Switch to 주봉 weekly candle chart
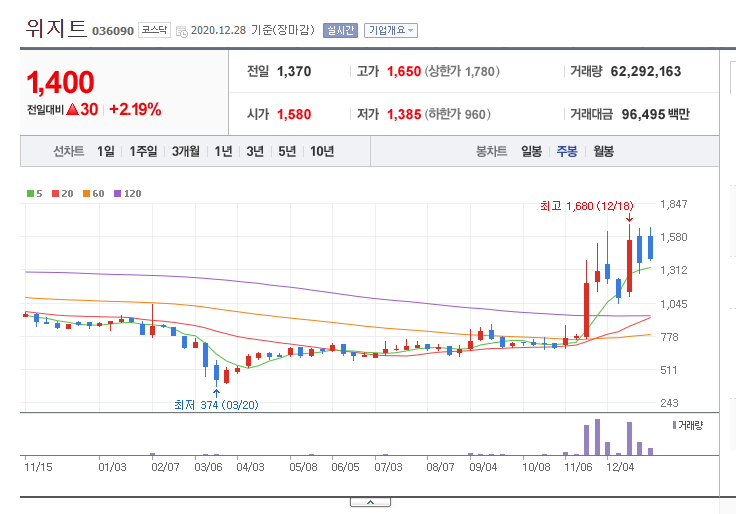 pyautogui.click(x=567, y=151)
